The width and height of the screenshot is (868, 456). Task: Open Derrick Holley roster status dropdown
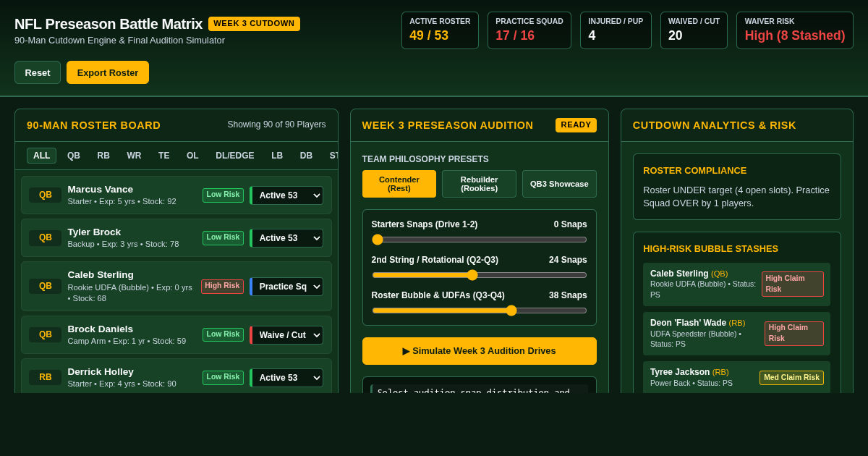[286, 378]
